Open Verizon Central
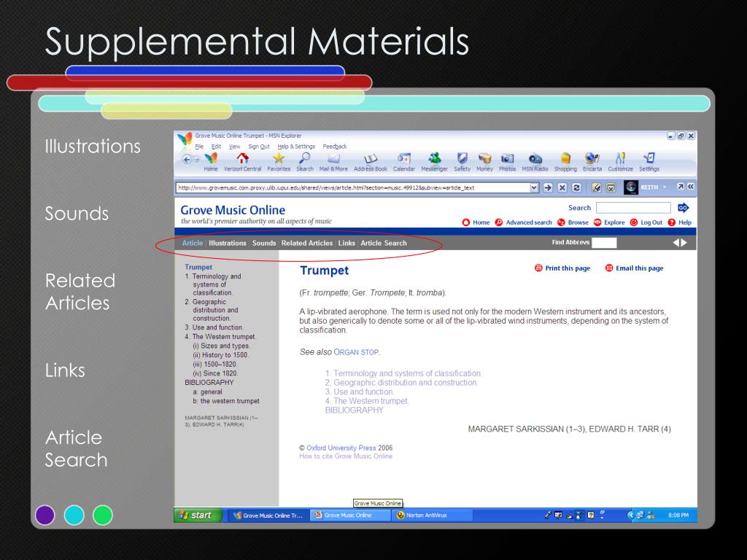Image resolution: width=747 pixels, height=560 pixels. [x=242, y=163]
